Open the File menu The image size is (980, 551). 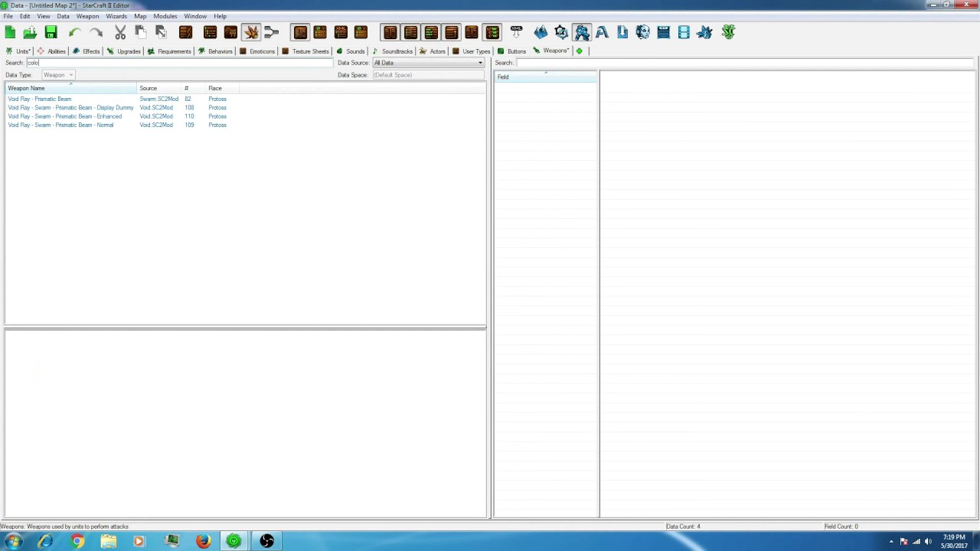click(8, 16)
